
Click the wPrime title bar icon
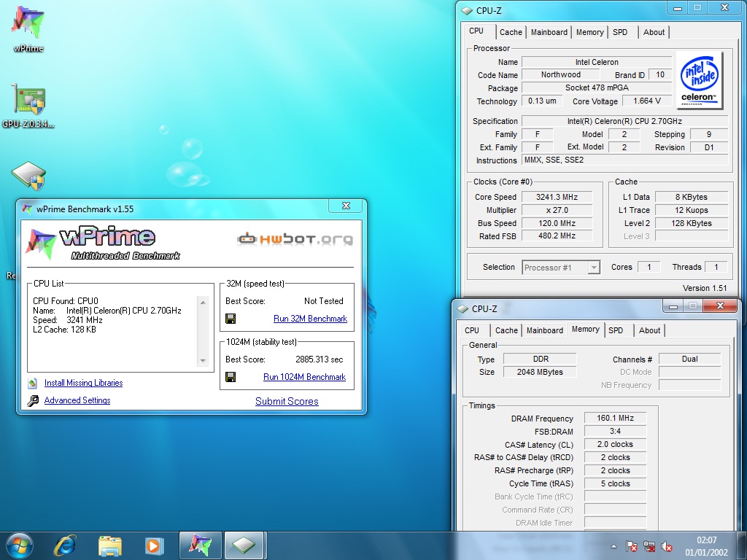click(x=28, y=209)
